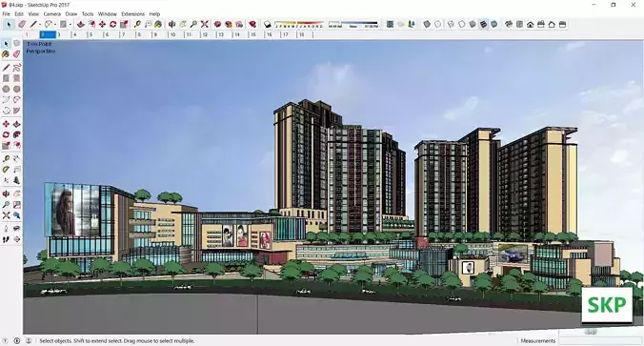Switch to scene tab 5
This screenshot has height=346, width=644.
95,34
